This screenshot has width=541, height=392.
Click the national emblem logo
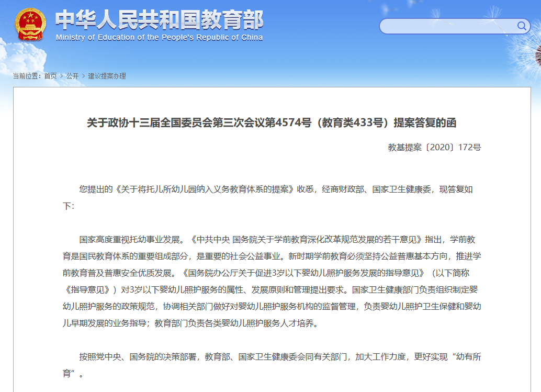[x=30, y=24]
